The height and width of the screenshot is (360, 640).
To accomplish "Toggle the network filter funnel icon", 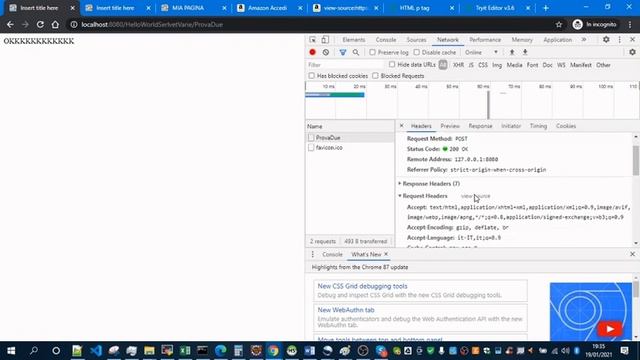I will 343,52.
